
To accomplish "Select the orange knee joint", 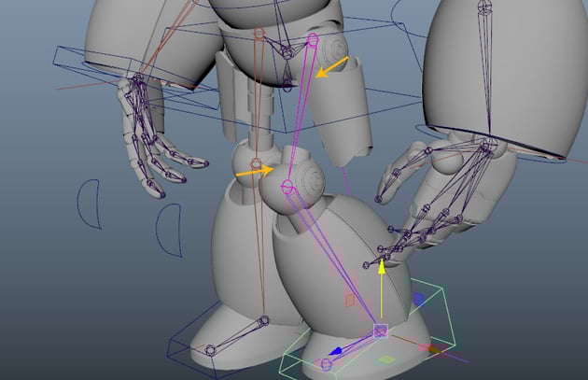I will 256,164.
